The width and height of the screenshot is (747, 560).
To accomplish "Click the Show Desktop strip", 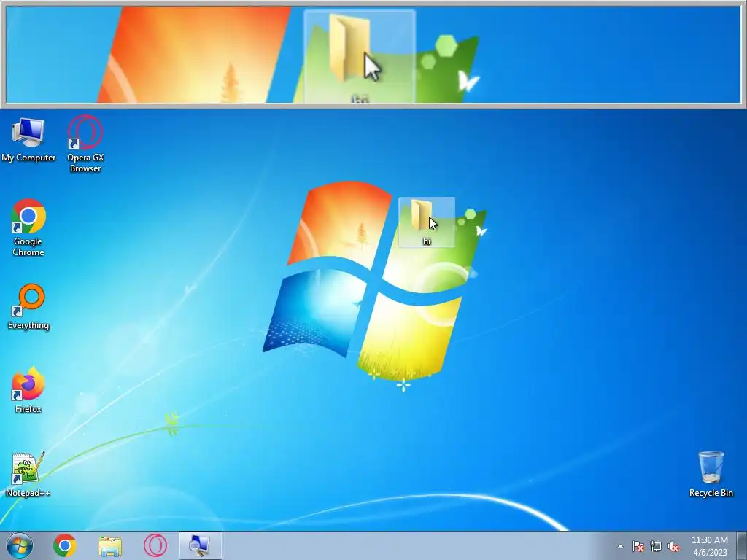I will [742, 545].
